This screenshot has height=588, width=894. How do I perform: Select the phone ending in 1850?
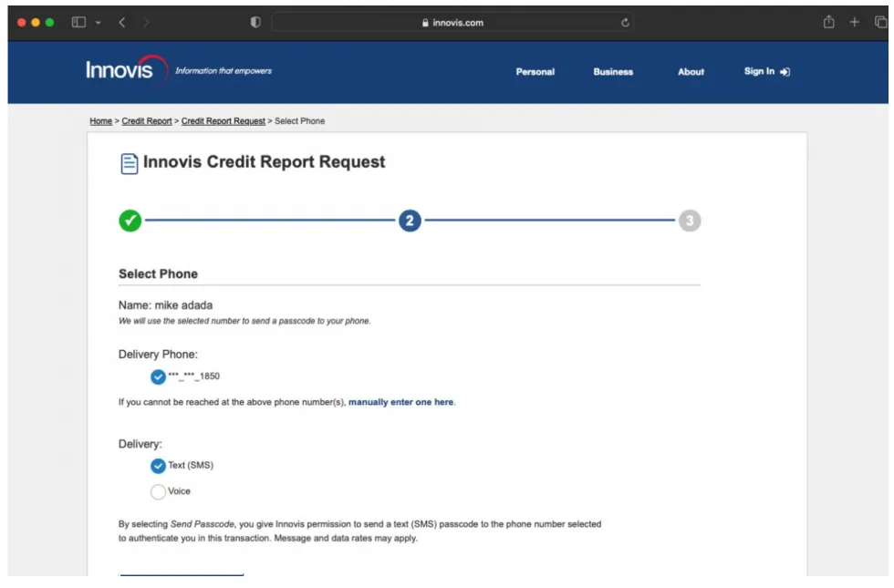[158, 377]
